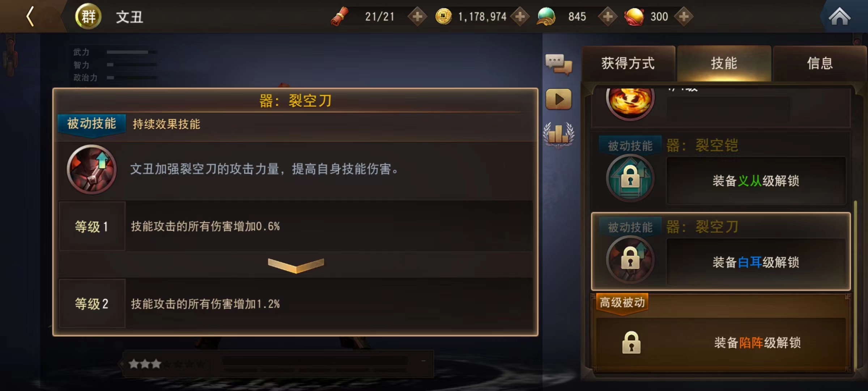Add red gems with plus button
This screenshot has height=391, width=868.
point(684,17)
